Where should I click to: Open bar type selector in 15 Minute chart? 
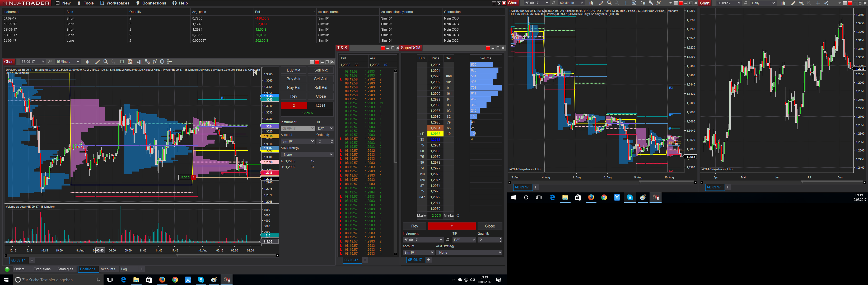click(x=88, y=61)
